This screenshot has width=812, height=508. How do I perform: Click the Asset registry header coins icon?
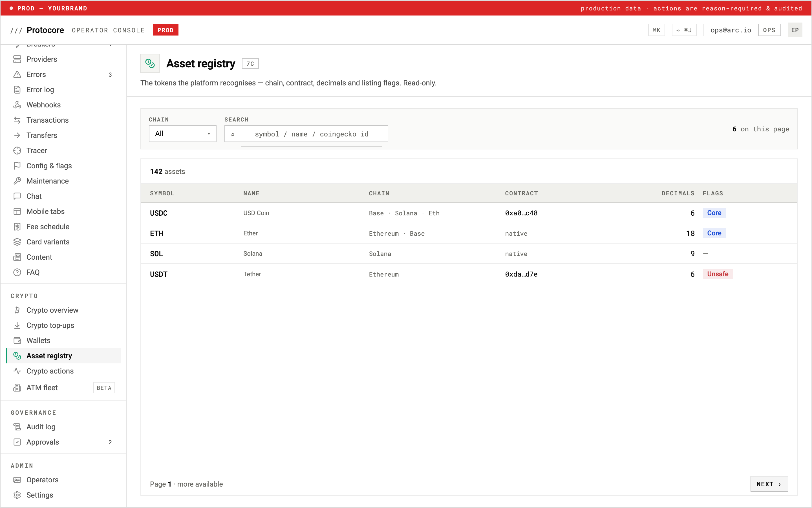pos(150,63)
